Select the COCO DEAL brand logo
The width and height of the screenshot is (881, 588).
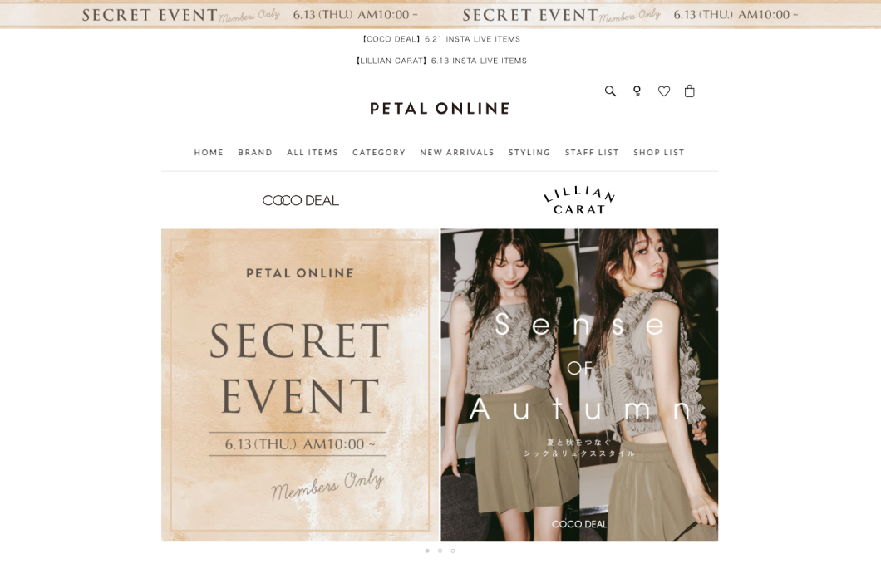[301, 200]
